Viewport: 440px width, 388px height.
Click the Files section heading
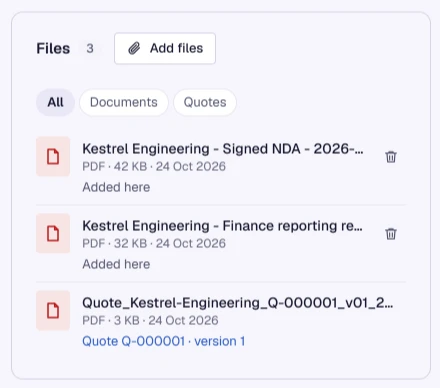[x=53, y=48]
